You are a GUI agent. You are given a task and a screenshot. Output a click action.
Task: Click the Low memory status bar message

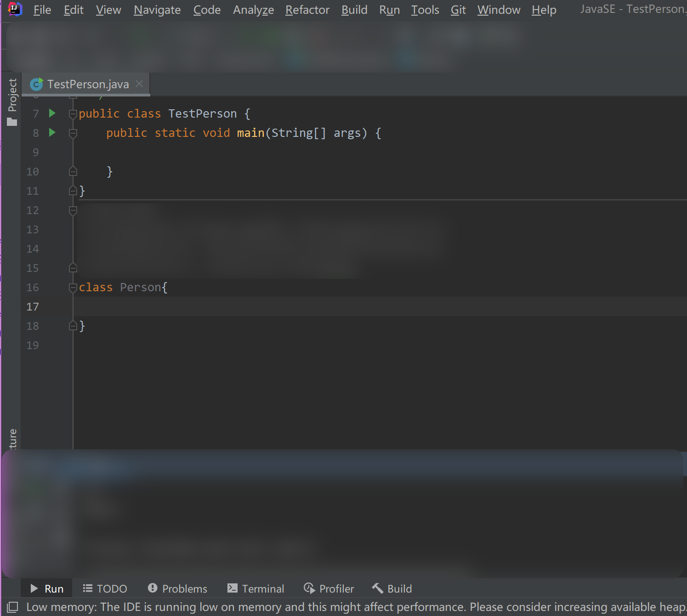click(x=356, y=607)
